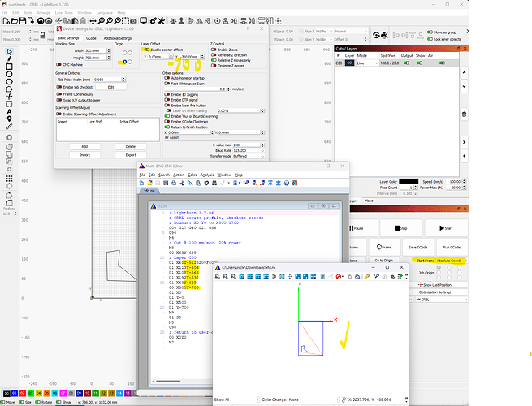
Task: Click the black Layer Color swatch
Action: tap(409, 181)
